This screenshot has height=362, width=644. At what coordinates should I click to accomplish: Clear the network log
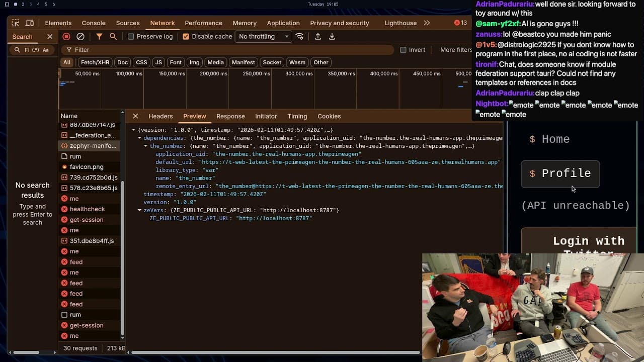point(80,37)
